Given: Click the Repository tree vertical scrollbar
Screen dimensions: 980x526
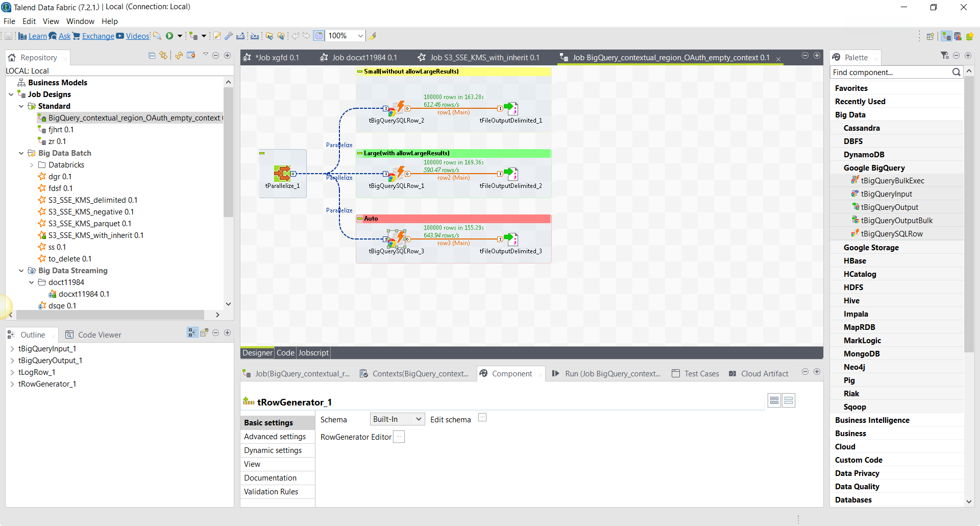Looking at the screenshot, I should click(228, 153).
